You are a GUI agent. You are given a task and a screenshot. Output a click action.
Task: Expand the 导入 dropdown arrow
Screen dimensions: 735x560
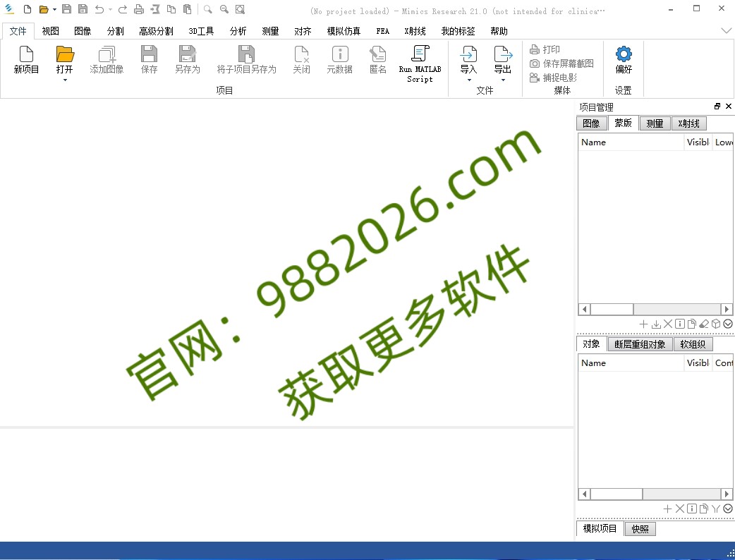click(x=469, y=80)
